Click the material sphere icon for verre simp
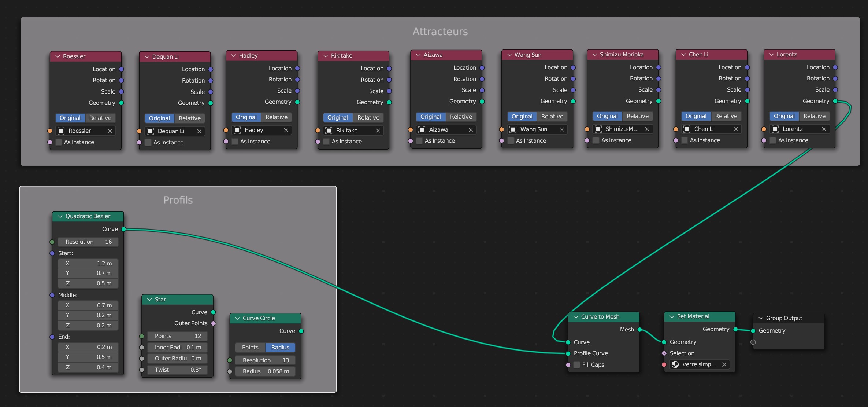The width and height of the screenshot is (868, 407). point(675,364)
